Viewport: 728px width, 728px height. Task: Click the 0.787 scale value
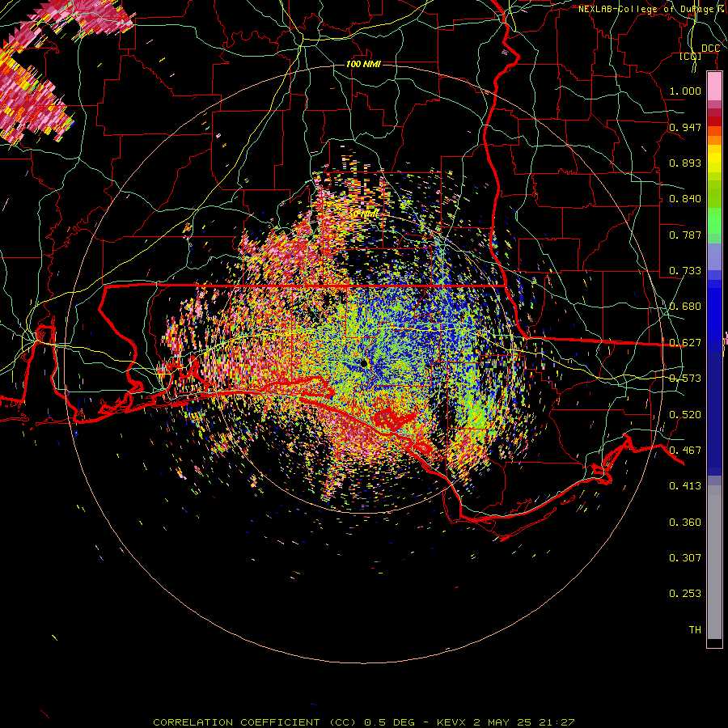pyautogui.click(x=685, y=235)
